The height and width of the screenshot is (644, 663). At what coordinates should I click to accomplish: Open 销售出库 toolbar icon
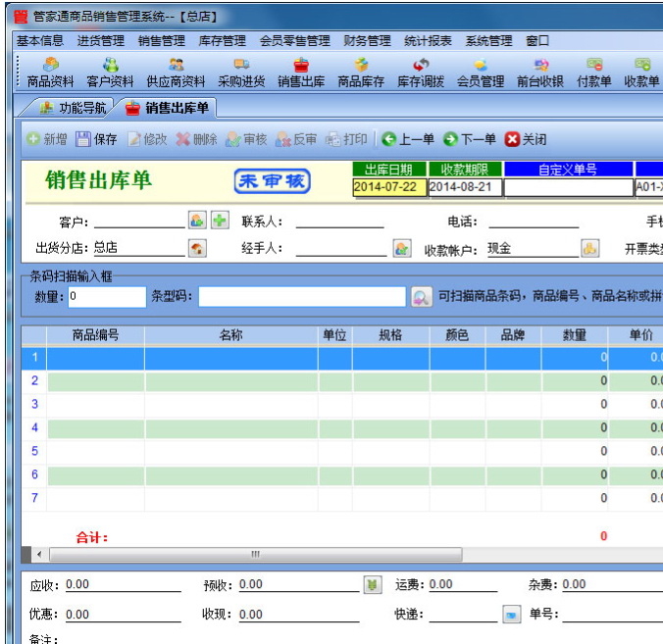tap(301, 73)
